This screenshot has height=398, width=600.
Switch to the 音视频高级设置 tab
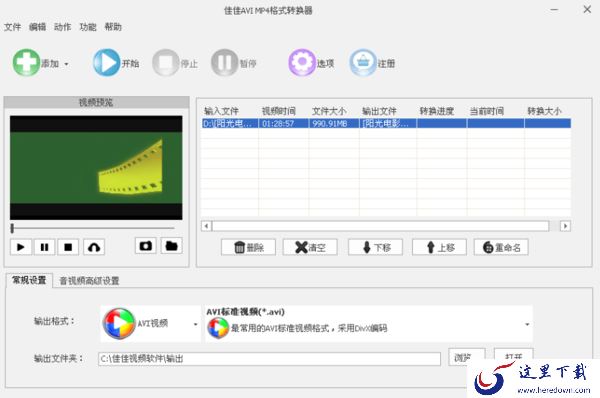click(89, 281)
